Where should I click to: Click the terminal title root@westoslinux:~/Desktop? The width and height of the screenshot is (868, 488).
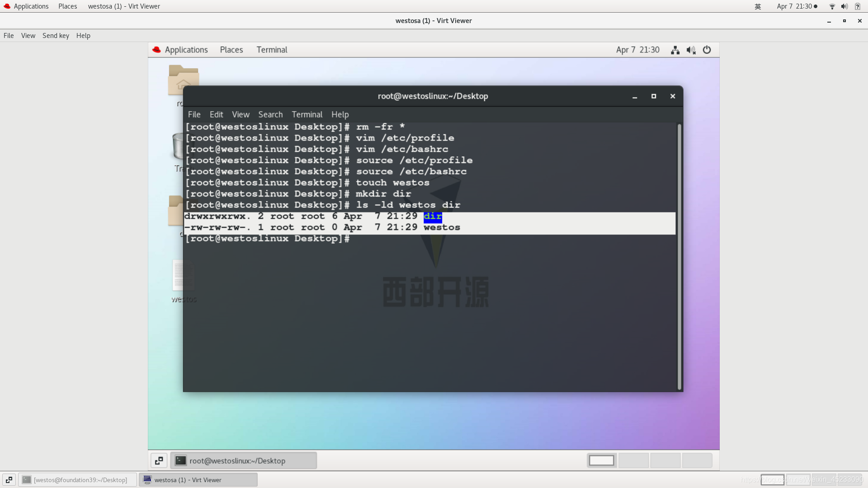point(433,96)
